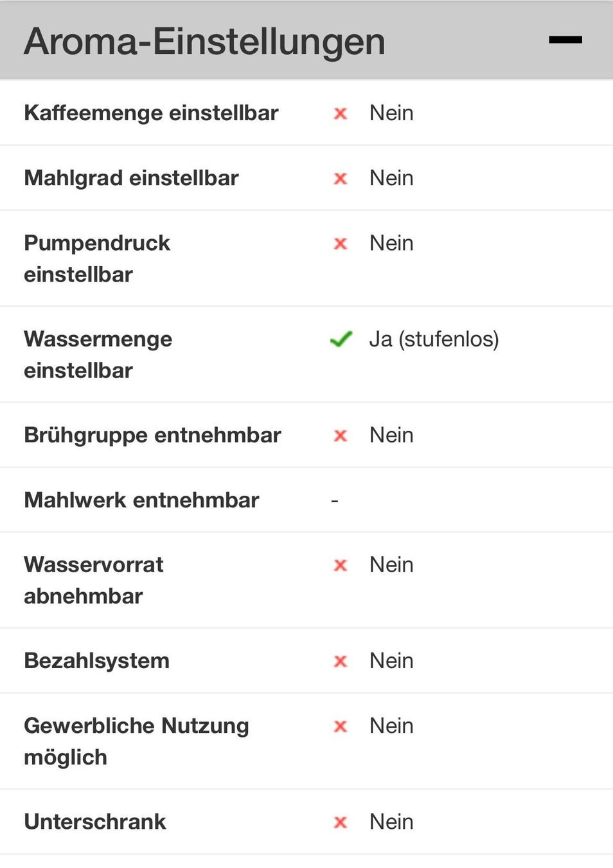Click red X icon for Pumpendruck einstellbar
Screen dimensions: 613x868
341,244
